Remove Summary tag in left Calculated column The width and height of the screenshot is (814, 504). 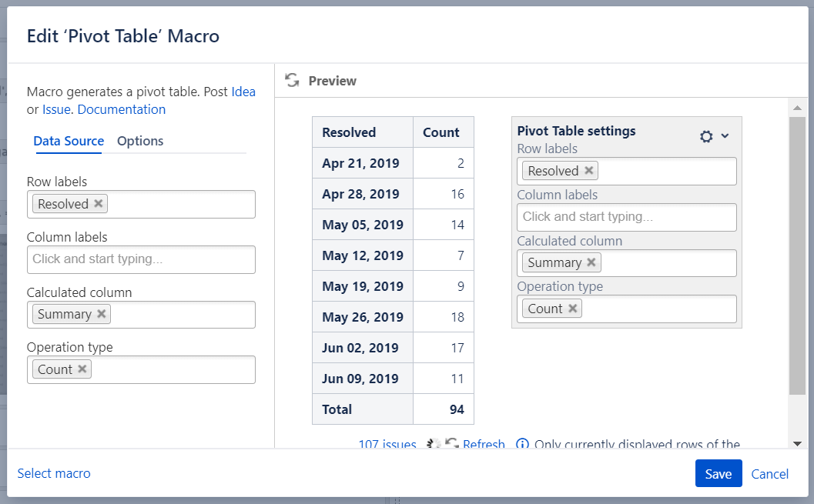[102, 314]
